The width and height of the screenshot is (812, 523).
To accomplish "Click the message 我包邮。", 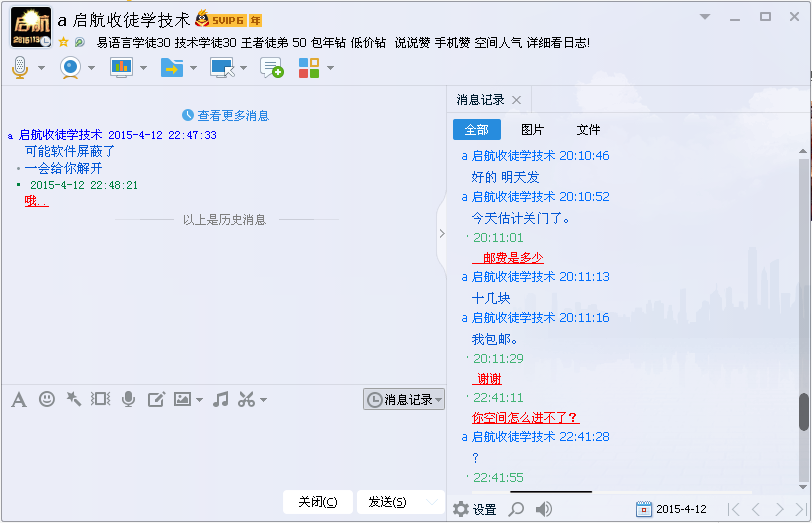I will (495, 339).
